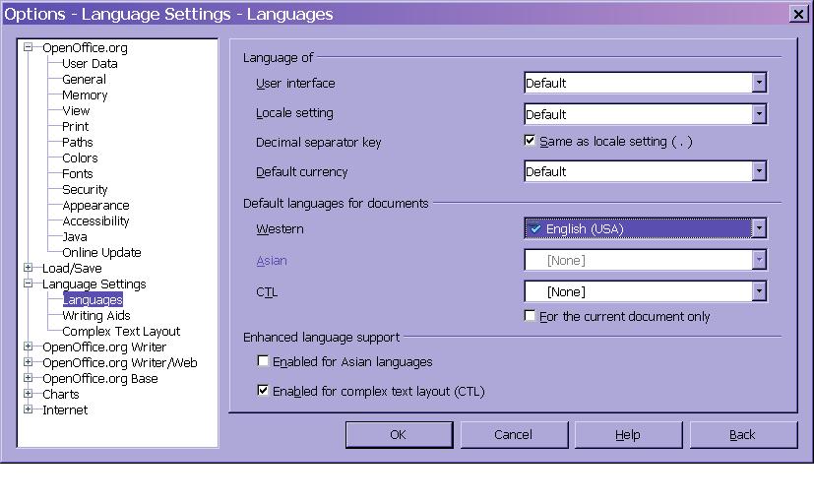
Task: Open the Accessibility options page
Action: (x=95, y=221)
